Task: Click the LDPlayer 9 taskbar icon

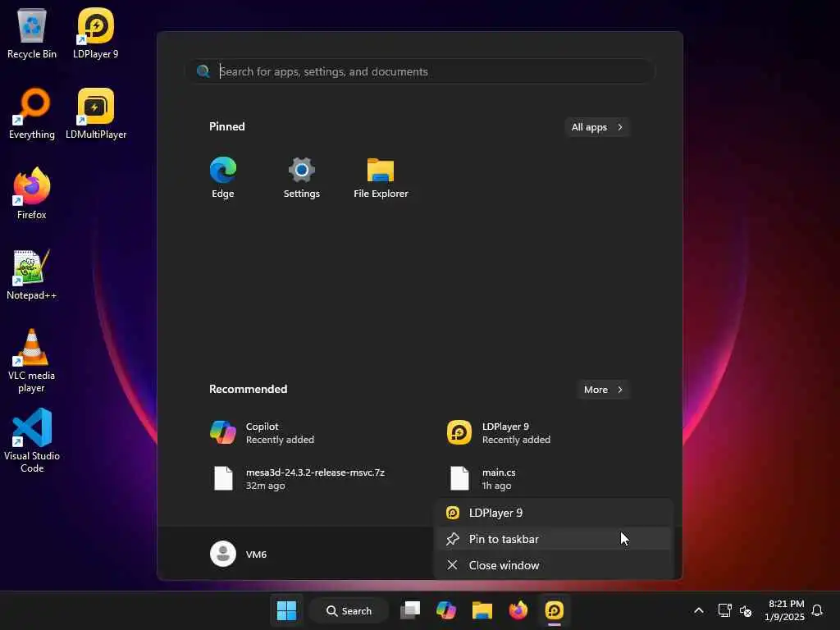Action: (x=554, y=610)
